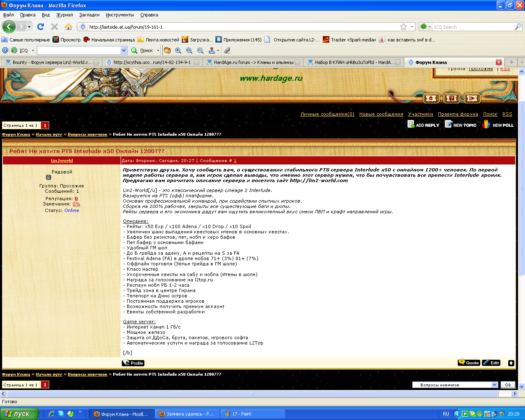Open the Инструменты menu

click(x=120, y=15)
